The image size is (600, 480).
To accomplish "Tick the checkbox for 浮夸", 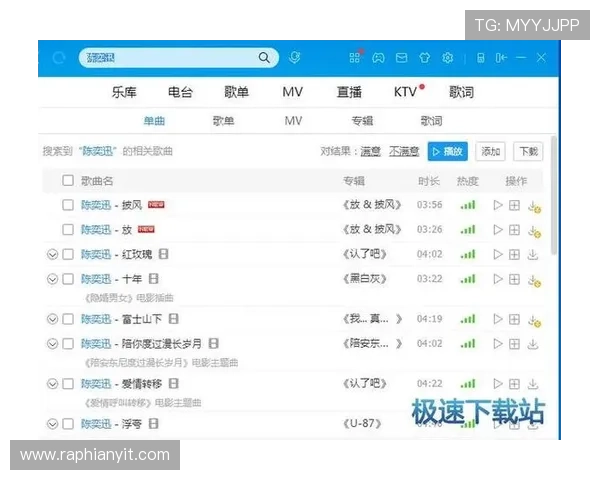I will 68,424.
